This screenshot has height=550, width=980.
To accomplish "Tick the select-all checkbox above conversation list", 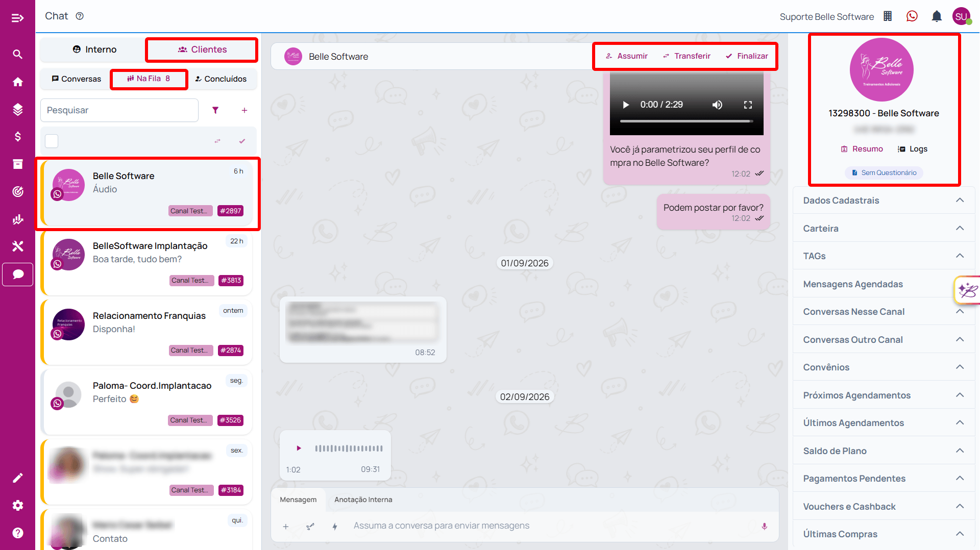I will pyautogui.click(x=52, y=141).
